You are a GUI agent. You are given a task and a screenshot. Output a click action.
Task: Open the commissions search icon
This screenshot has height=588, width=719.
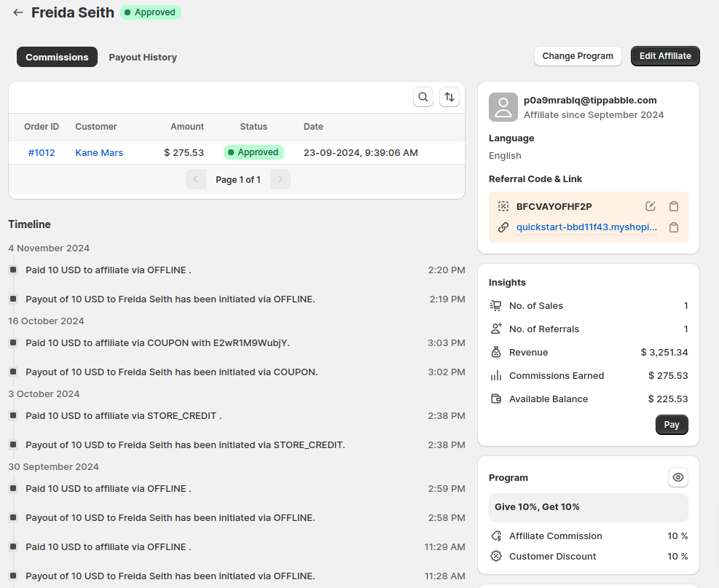[x=423, y=97]
